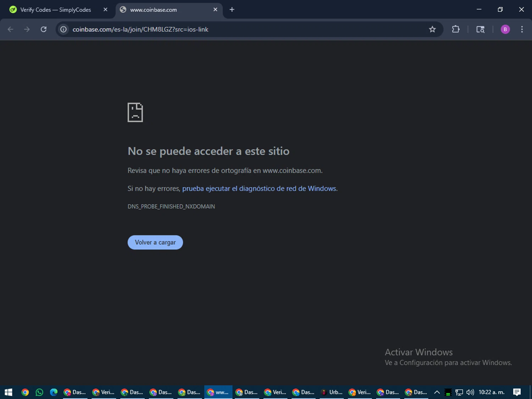
Task: Select the www.coinbase.com browser tab
Action: coord(168,10)
